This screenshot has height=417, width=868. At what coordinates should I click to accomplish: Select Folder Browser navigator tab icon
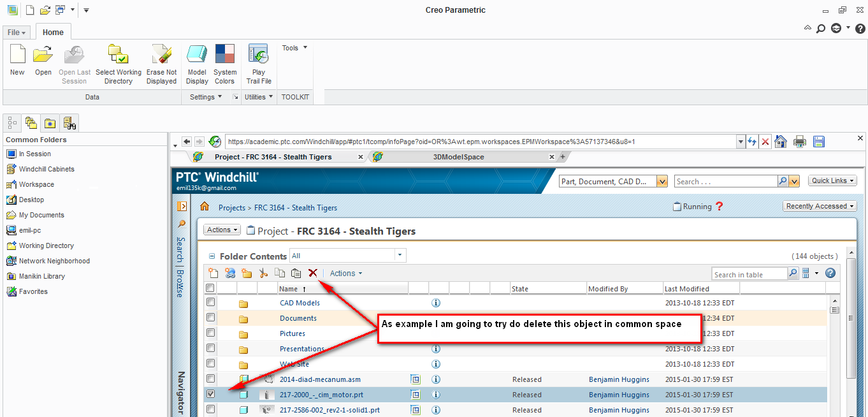point(31,122)
